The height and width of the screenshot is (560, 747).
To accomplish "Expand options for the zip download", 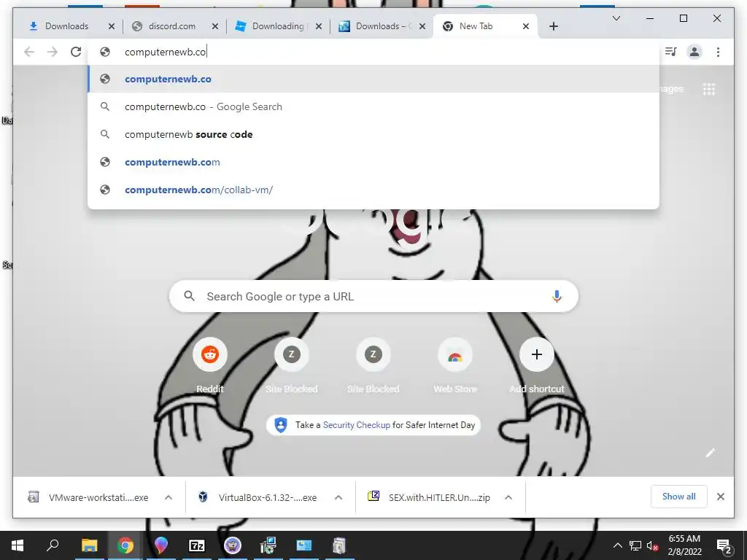I will click(x=508, y=497).
